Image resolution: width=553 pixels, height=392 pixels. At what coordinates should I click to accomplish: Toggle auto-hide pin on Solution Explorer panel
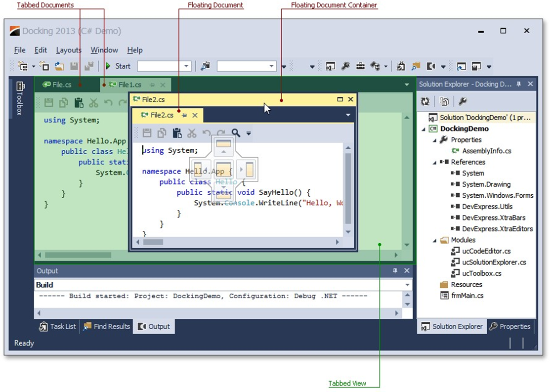click(x=518, y=85)
